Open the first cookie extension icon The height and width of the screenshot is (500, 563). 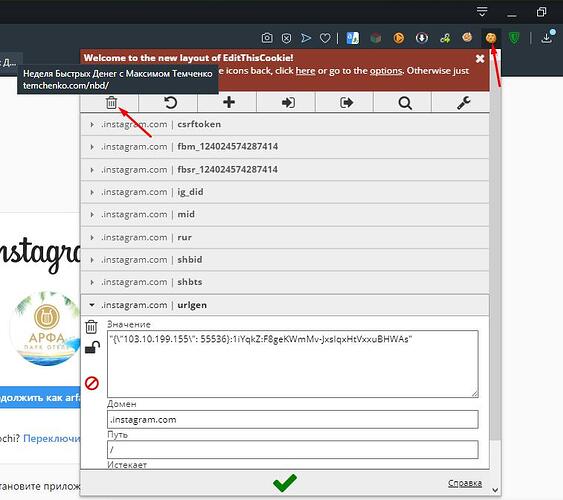[467, 37]
